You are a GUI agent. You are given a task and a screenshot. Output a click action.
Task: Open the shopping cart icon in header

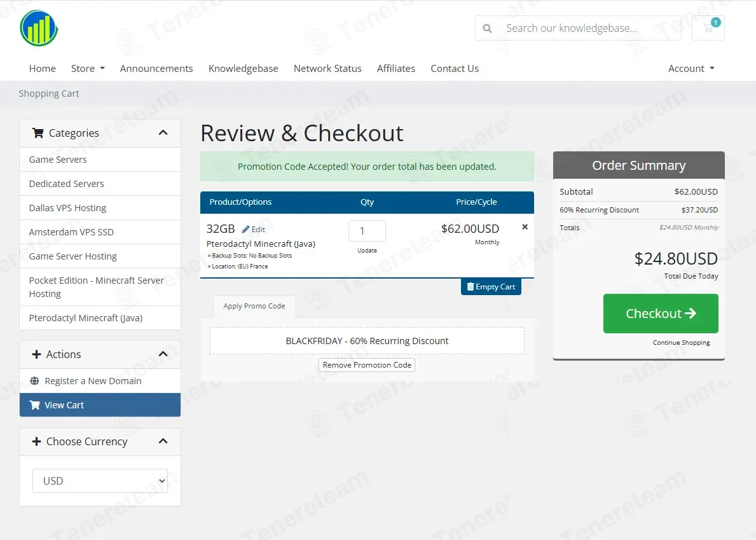708,28
